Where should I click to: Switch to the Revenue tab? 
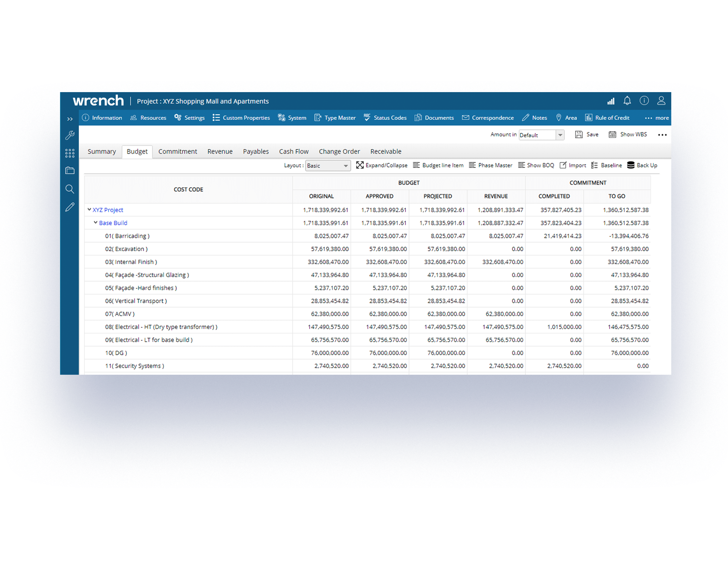point(220,151)
